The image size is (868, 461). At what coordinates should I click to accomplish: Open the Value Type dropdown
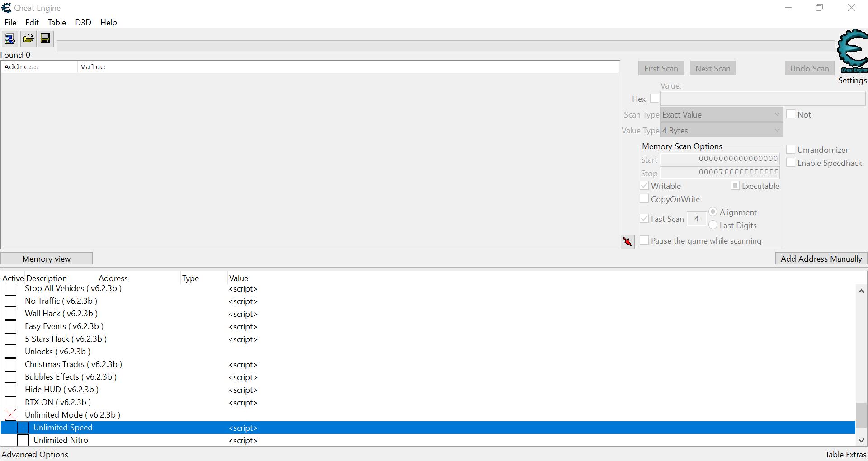pos(722,131)
